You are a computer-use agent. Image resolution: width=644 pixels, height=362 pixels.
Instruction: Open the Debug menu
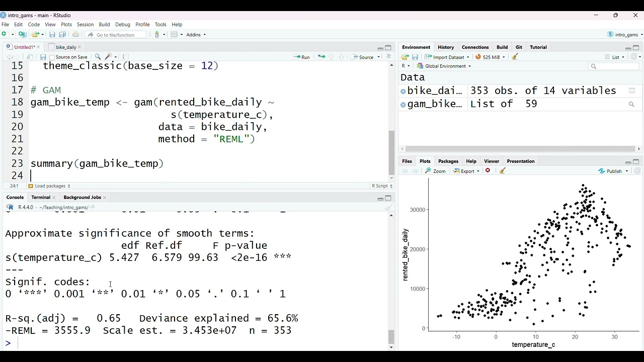122,24
